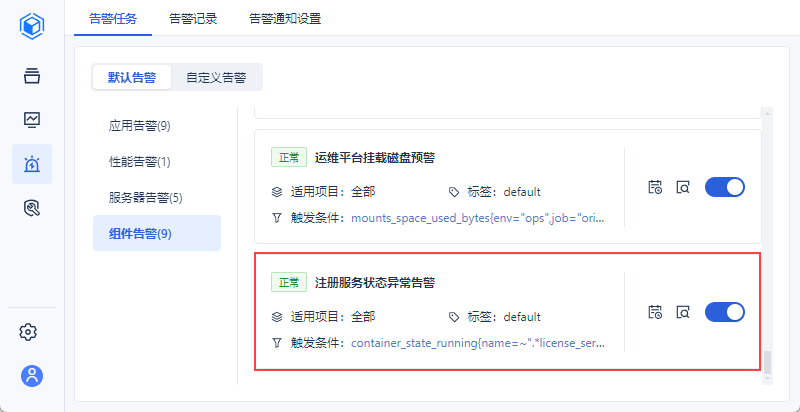Viewport: 800px width, 412px height.
Task: Open the search inspect sidebar icon
Action: [32, 208]
